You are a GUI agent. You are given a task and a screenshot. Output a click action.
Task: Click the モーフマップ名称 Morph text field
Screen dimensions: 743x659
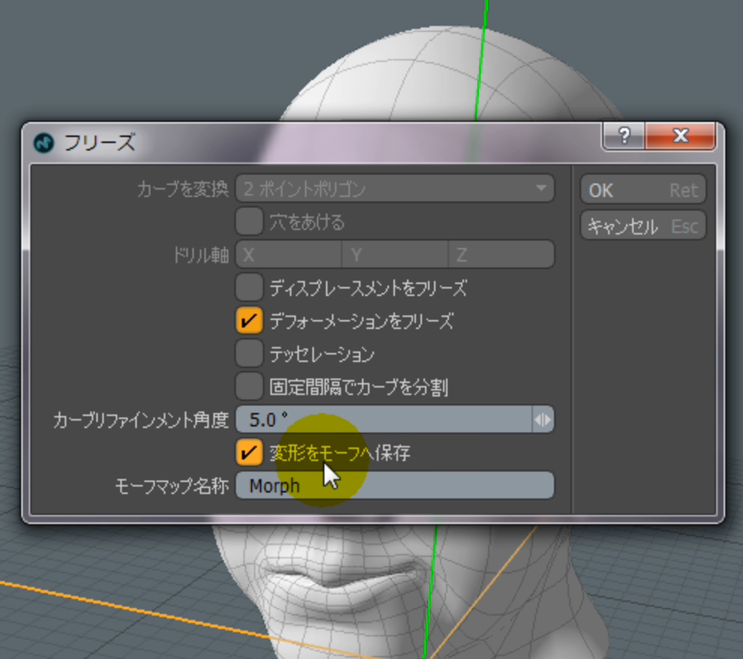click(394, 486)
